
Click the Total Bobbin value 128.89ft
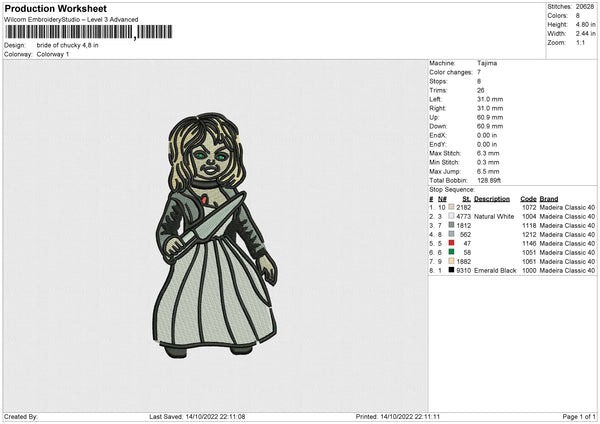pyautogui.click(x=489, y=180)
